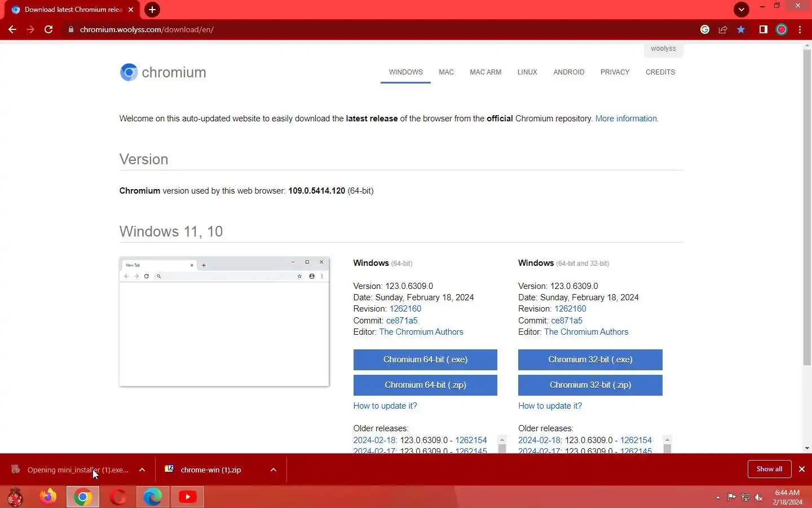Click the muted volume tray icon
Image resolution: width=812 pixels, height=508 pixels.
coord(759,497)
